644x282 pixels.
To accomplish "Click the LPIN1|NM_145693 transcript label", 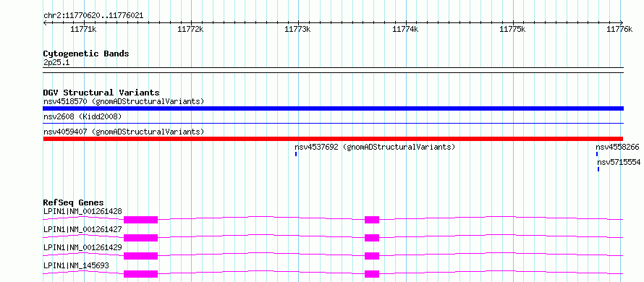I will click(x=76, y=265).
